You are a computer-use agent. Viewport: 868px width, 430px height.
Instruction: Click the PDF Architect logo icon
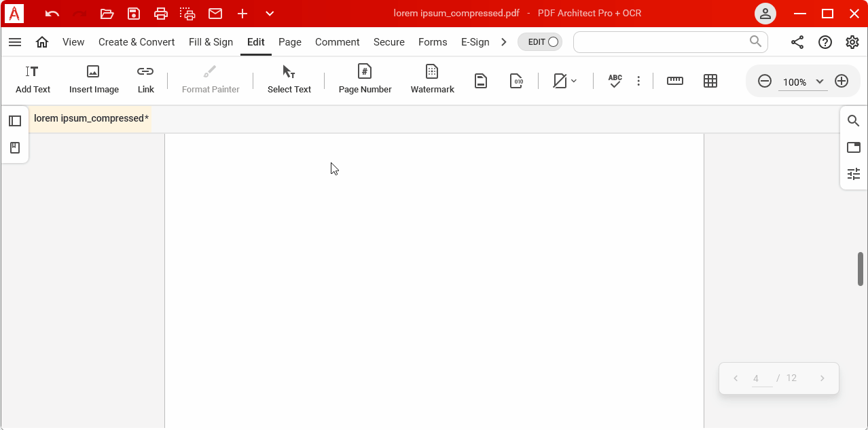click(x=14, y=14)
